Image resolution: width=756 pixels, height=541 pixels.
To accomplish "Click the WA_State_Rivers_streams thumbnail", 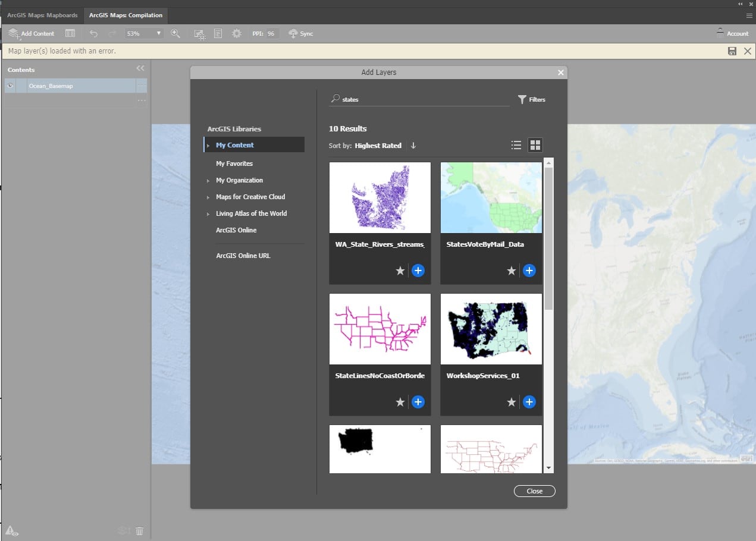I will point(380,197).
